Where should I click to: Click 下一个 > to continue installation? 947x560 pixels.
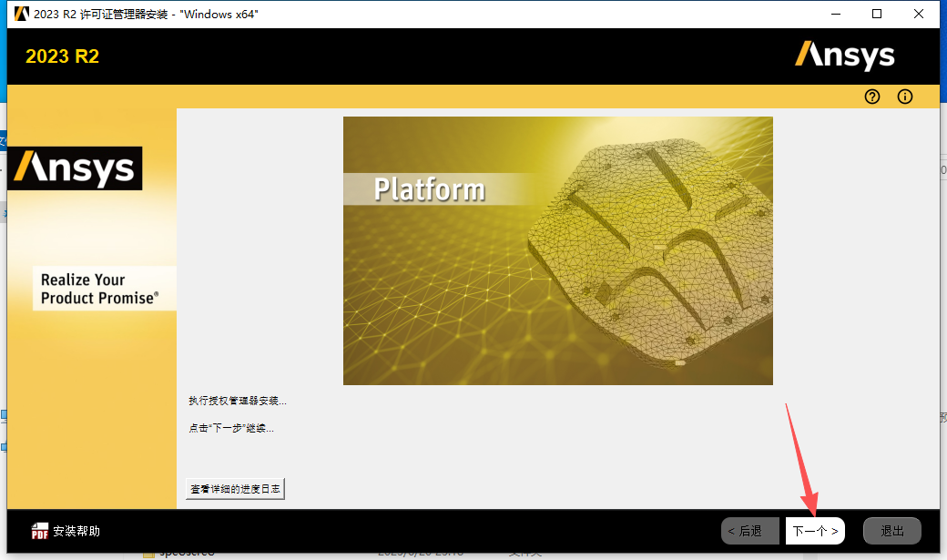[x=814, y=530]
